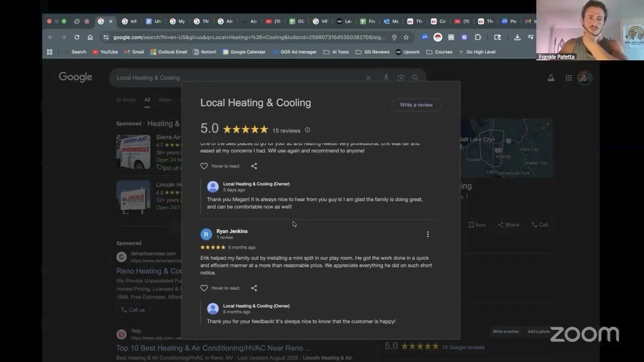644x362 pixels.
Task: Expand the Courses bookmark folder
Action: pyautogui.click(x=439, y=52)
